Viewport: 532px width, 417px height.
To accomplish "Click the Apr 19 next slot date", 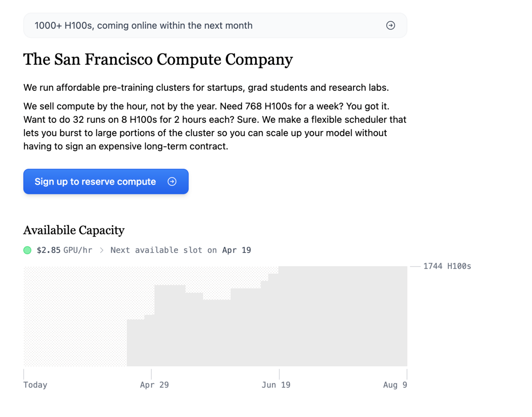I will pos(236,250).
